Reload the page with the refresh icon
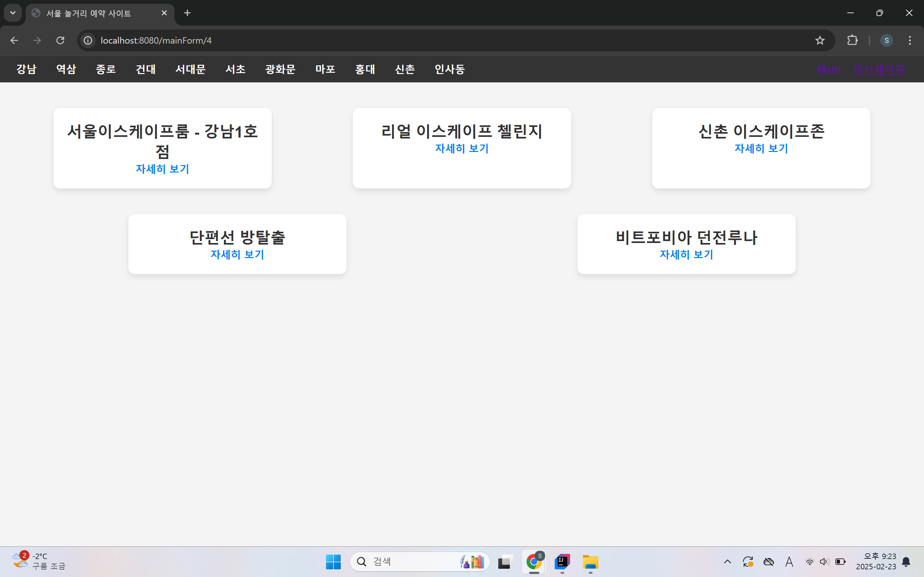 coord(60,40)
